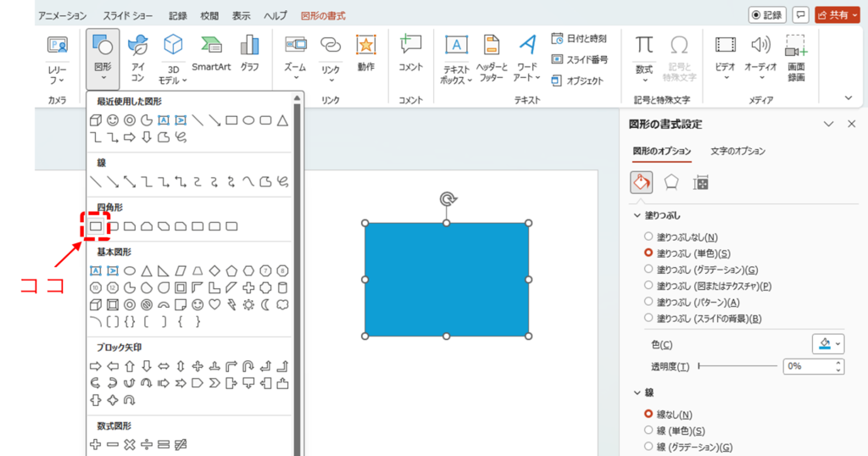The image size is (868, 456).
Task: Open the 色 fill color dropdown
Action: (827, 343)
